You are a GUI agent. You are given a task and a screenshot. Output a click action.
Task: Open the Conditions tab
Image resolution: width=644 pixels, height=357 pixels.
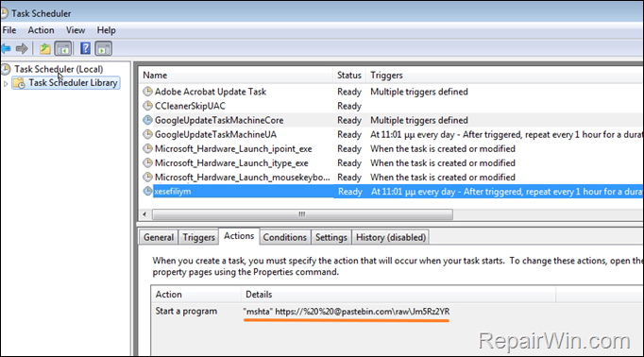tap(284, 237)
